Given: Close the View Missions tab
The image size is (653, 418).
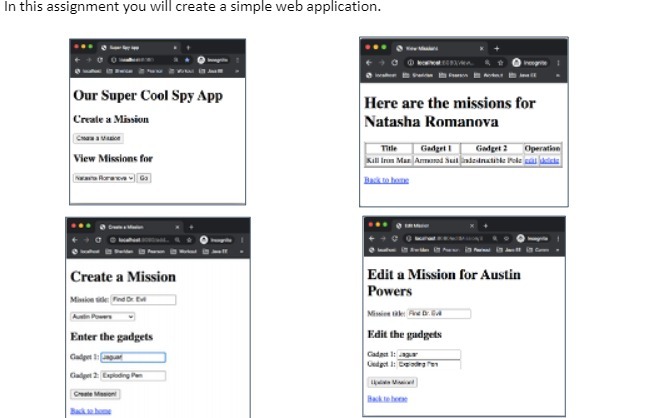Looking at the screenshot, I should pos(482,48).
